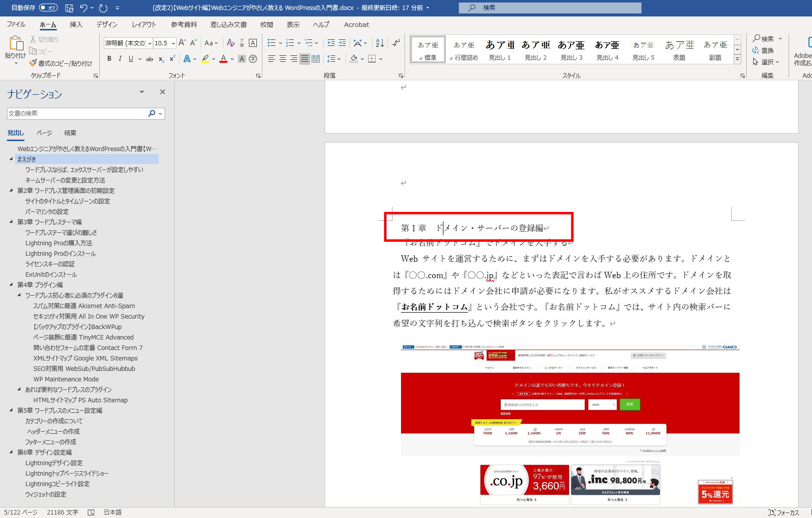Clear all formatting with the eraser A icon
The height and width of the screenshot is (518, 812).
point(230,43)
